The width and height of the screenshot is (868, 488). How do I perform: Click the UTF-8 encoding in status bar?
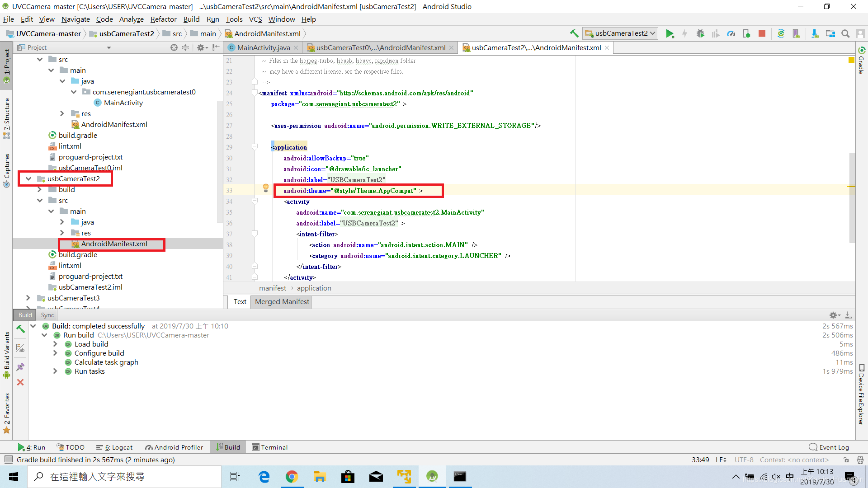click(744, 460)
